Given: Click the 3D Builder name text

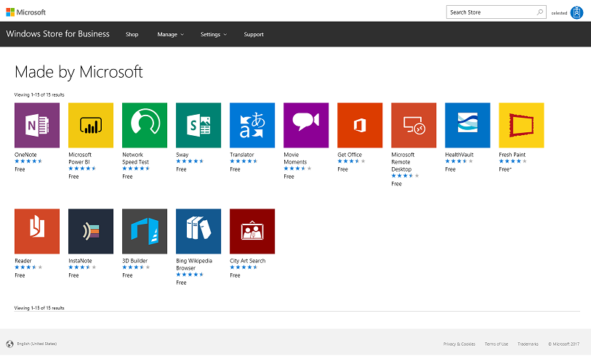Looking at the screenshot, I should point(135,261).
